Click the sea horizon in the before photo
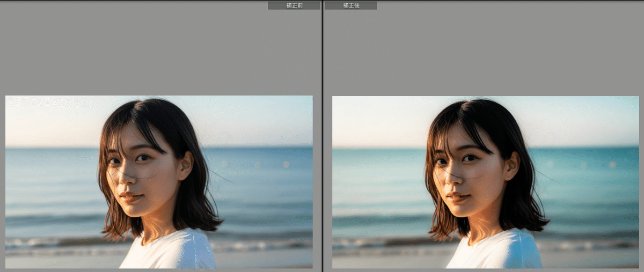 [54, 148]
